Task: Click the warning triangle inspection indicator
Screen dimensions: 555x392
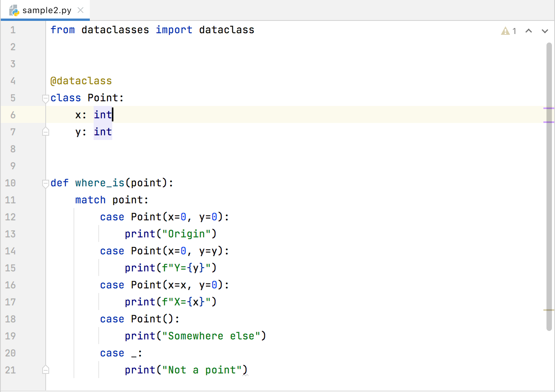Action: click(x=505, y=31)
